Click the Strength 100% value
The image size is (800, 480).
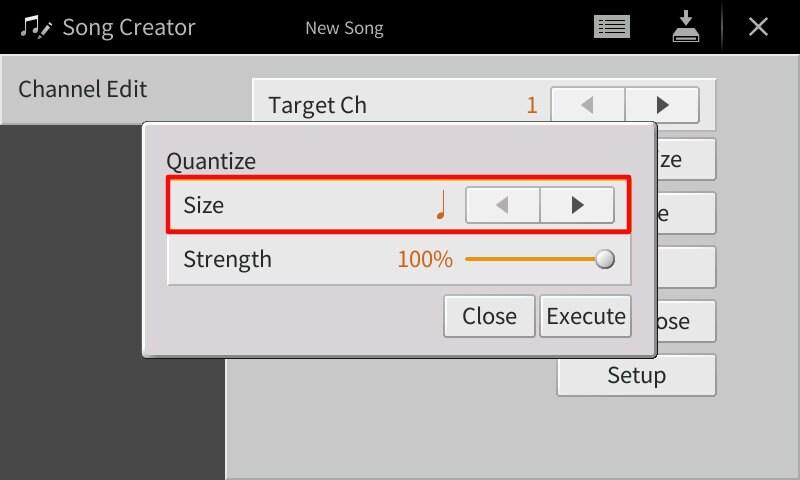(425, 260)
